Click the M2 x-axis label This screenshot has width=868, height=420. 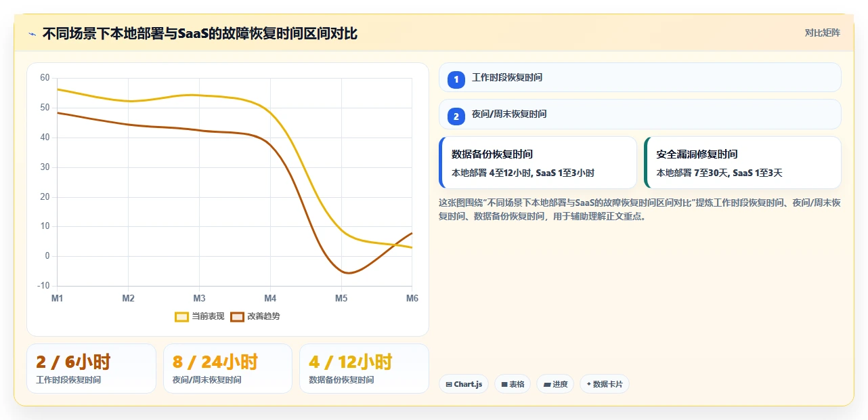[128, 298]
